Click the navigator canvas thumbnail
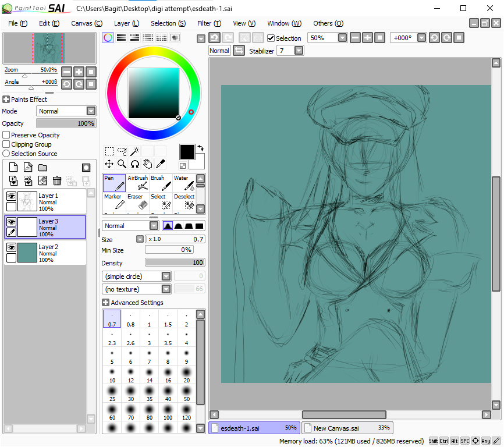 pos(49,48)
